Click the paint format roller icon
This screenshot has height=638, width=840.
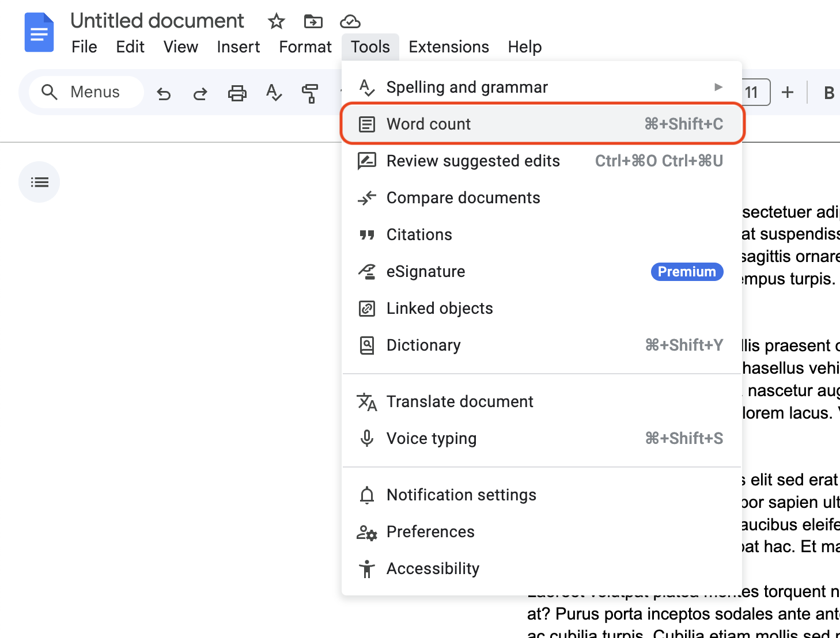click(311, 93)
